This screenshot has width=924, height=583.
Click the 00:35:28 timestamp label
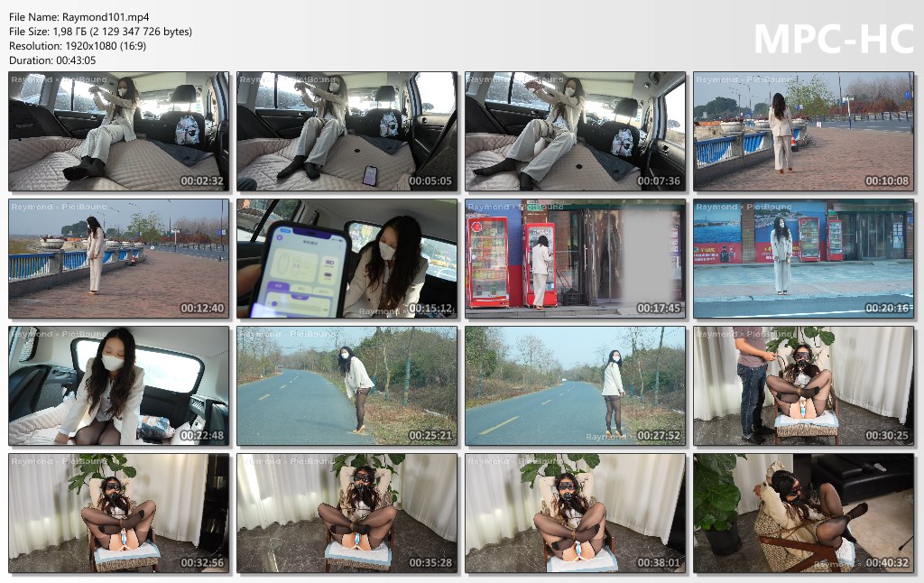pos(430,562)
